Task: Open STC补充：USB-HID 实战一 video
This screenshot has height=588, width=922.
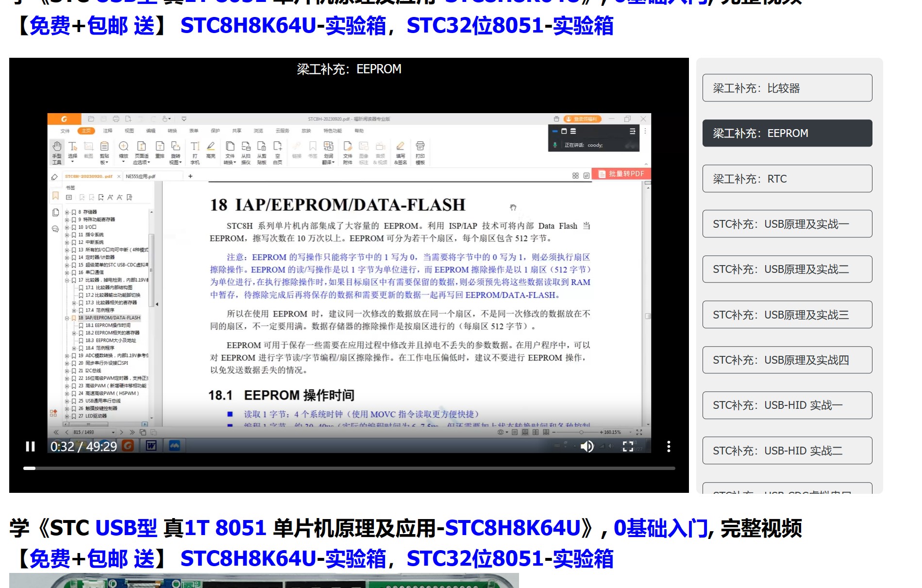Action: 787,405
